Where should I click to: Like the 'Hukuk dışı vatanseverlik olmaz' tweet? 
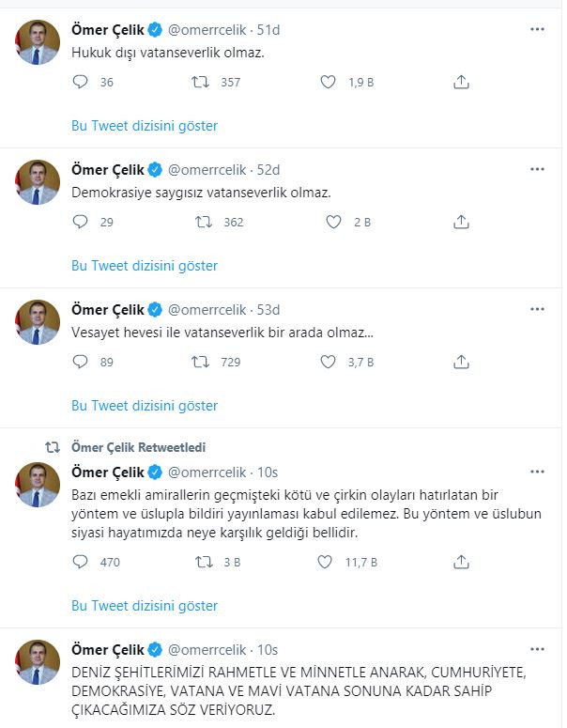click(328, 83)
